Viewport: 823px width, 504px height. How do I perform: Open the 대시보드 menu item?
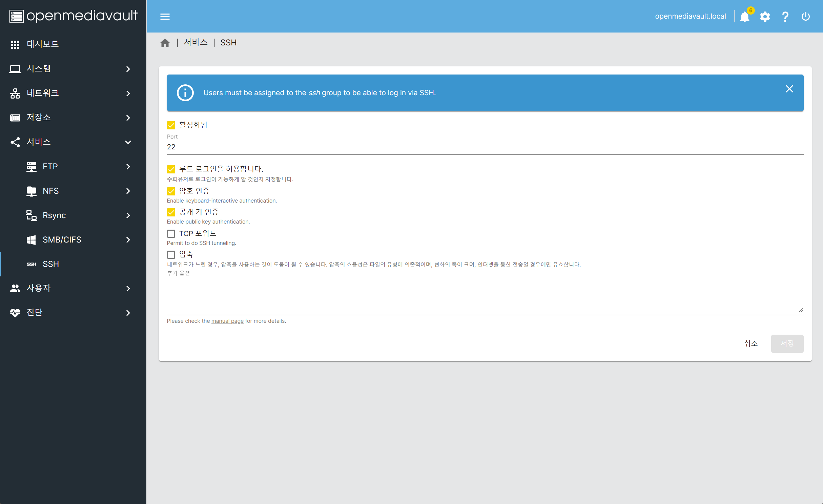[73, 44]
